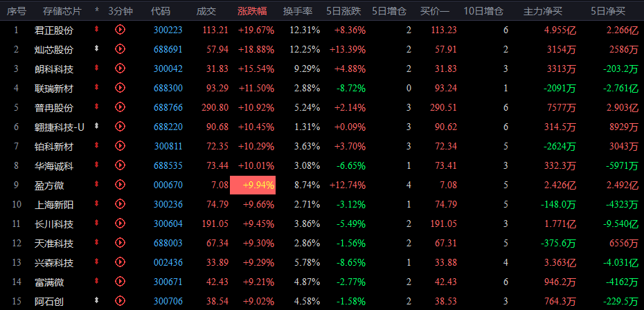
Task: Click the play icon in 灿芯股份 row
Action: click(120, 49)
